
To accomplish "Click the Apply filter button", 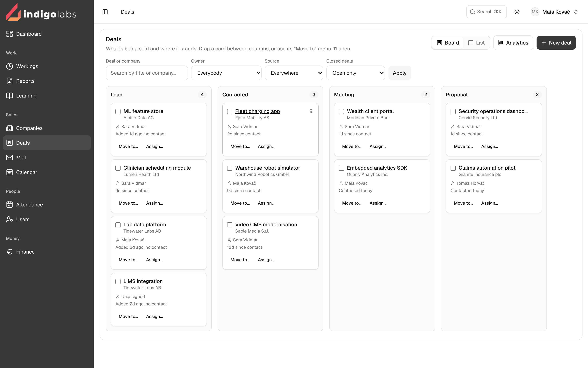I will pos(399,73).
